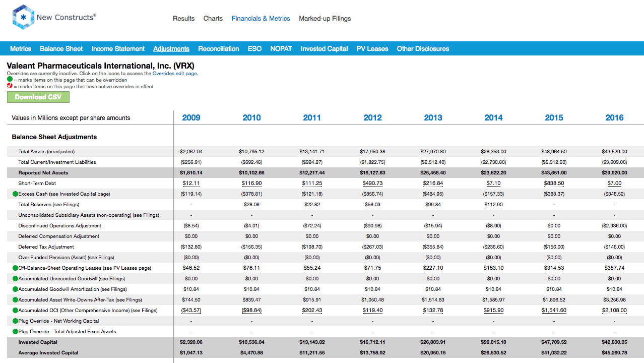Click the Download CSV button
The image size is (644, 363).
(38, 97)
